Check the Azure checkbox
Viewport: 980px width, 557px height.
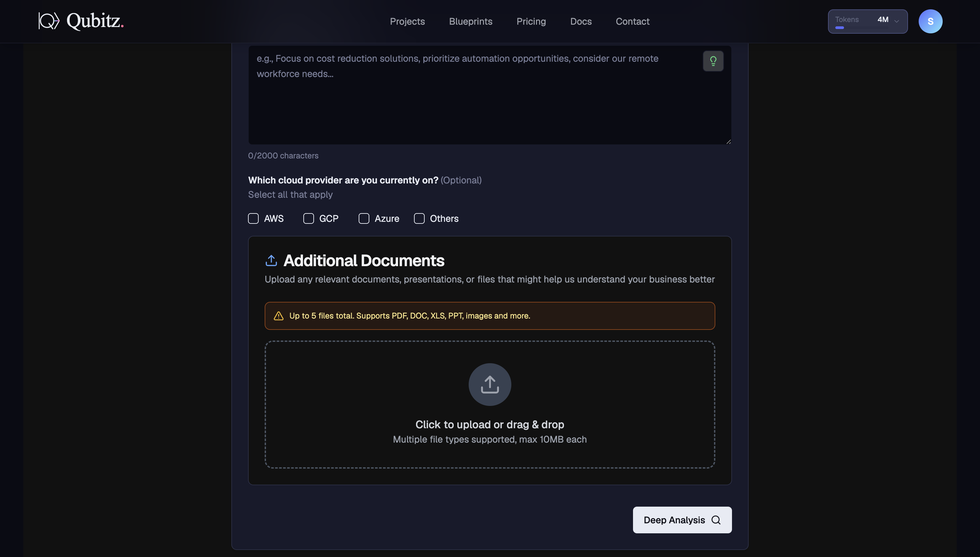click(364, 218)
